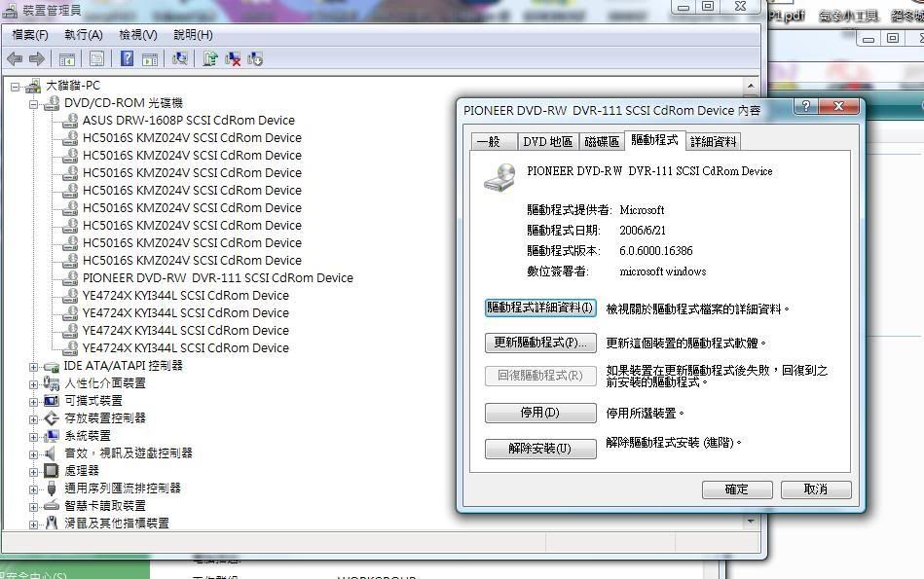
Task: Click the disable device icon with down arrow
Action: (255, 58)
